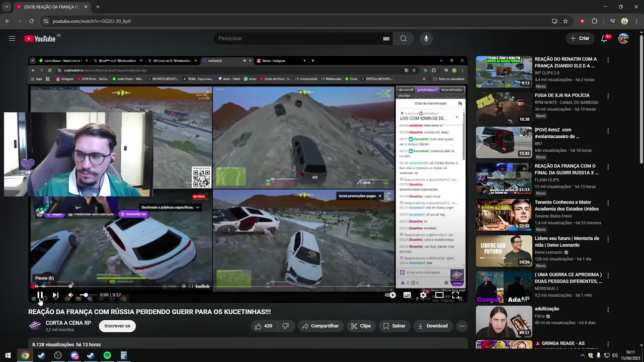Image resolution: width=644 pixels, height=362 pixels.
Task: Open more actions ellipsis under the video
Action: 461,326
